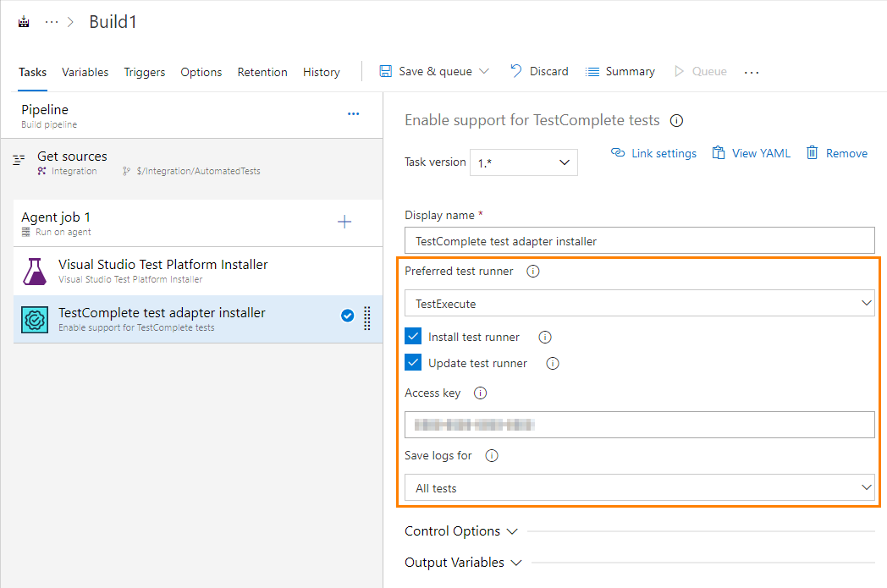Show info for Access key
887x588 pixels.
[480, 393]
